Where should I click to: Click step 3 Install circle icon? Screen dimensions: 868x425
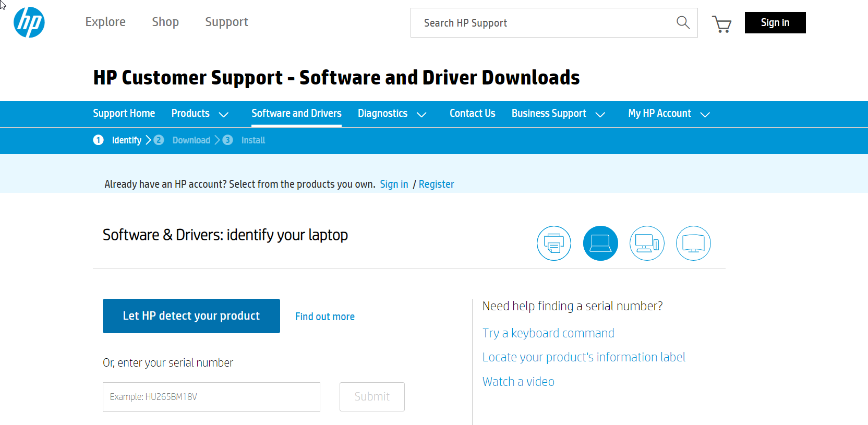tap(228, 140)
